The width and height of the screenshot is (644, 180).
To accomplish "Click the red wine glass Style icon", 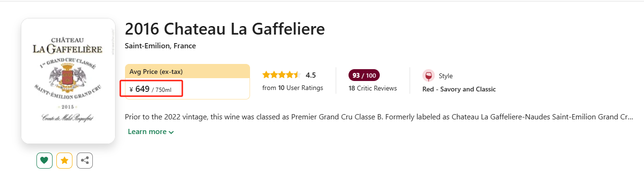I will point(429,76).
